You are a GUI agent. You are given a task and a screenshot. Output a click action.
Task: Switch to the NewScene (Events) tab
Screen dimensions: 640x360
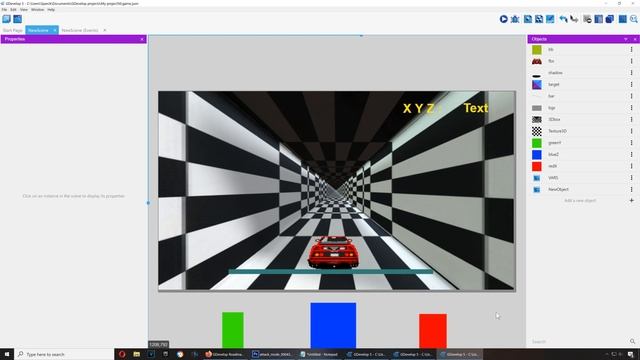point(80,30)
